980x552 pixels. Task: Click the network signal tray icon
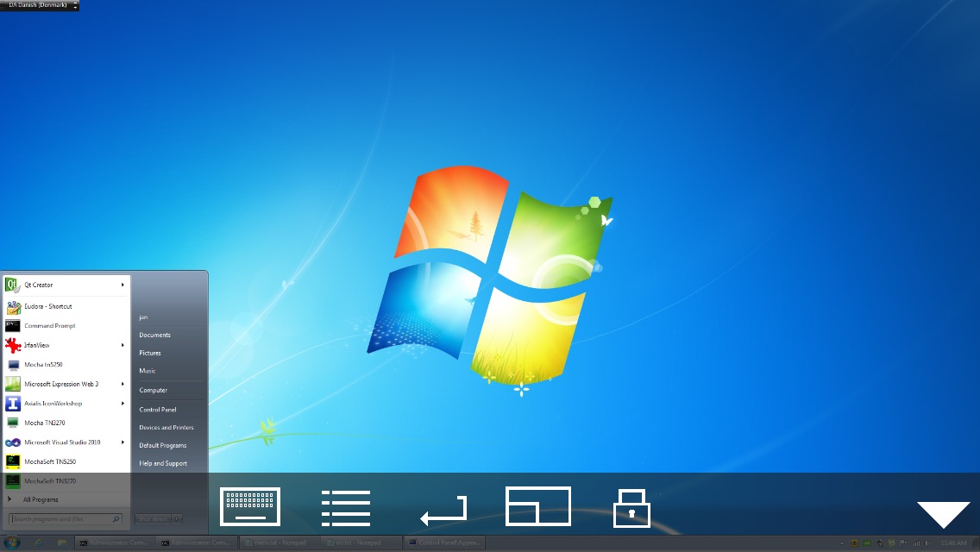coord(916,543)
